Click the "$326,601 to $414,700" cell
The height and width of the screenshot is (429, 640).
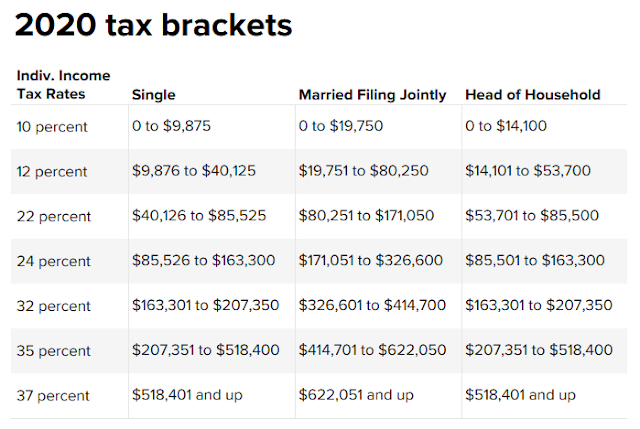coord(372,305)
